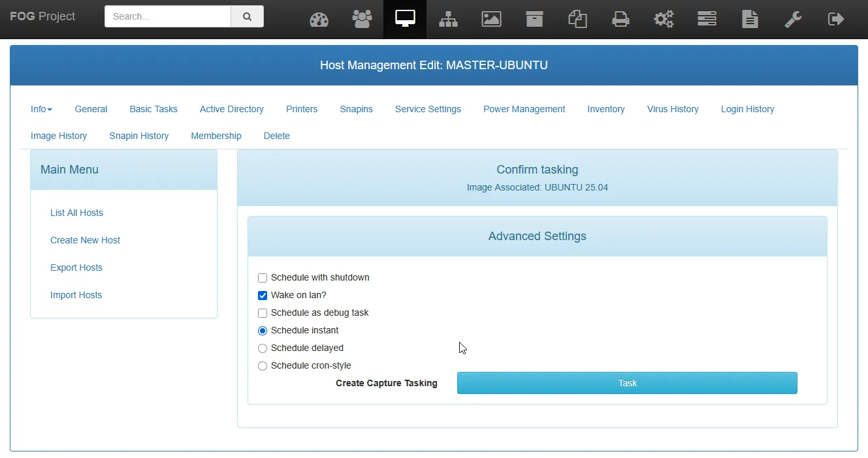This screenshot has height=458, width=868.
Task: Choose Schedule cron-style radio option
Action: [263, 366]
